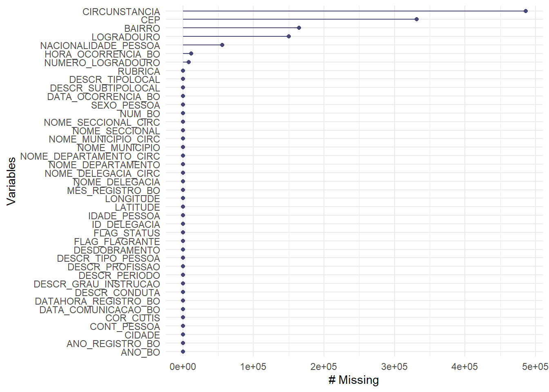The width and height of the screenshot is (549, 392).
Task: Click the CIRCUNSTANCIA variable label
Action: pos(121,12)
